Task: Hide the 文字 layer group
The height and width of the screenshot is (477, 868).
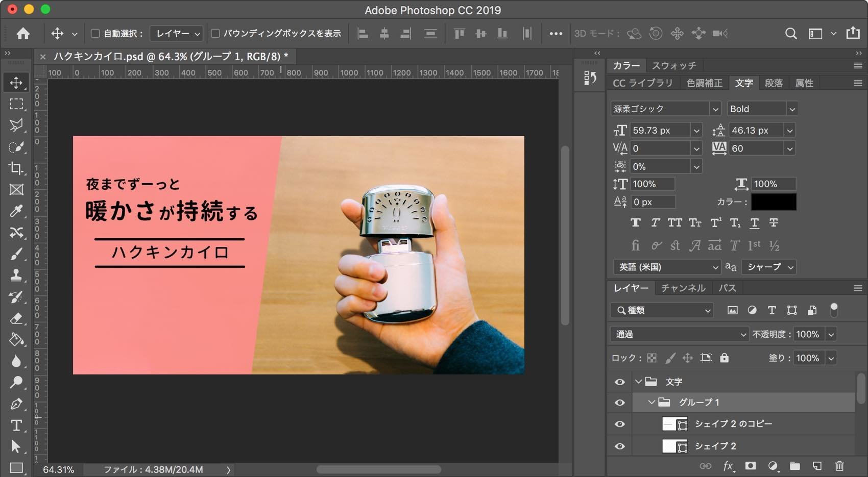Action: (x=620, y=382)
